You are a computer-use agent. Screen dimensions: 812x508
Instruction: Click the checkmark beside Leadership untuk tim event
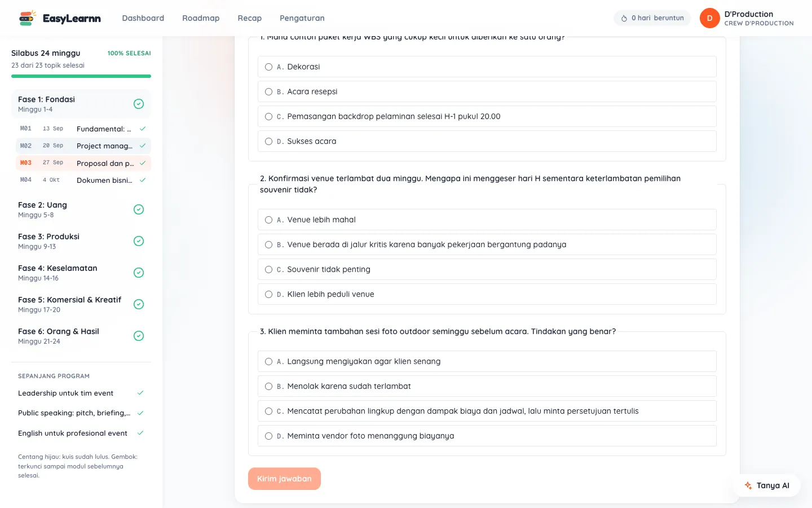pos(140,393)
